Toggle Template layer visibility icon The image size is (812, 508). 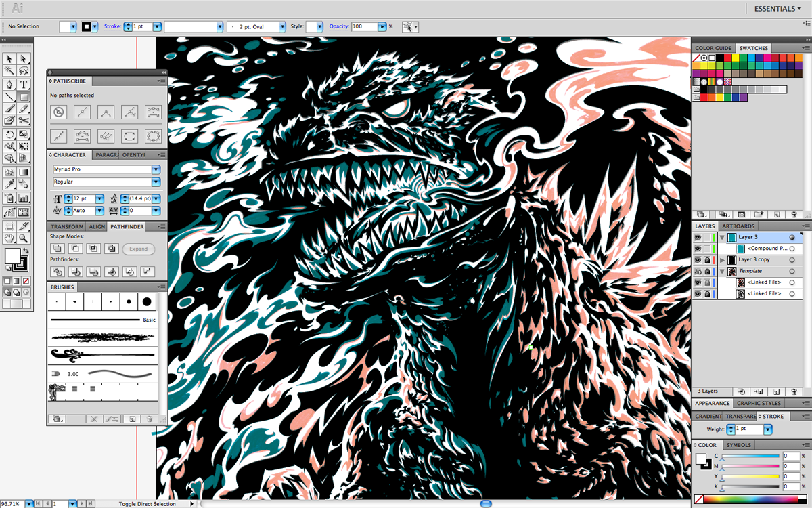pos(698,271)
